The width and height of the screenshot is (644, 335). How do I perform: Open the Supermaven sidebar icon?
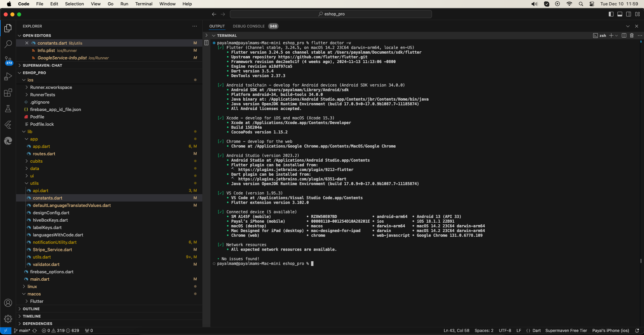pos(8,125)
